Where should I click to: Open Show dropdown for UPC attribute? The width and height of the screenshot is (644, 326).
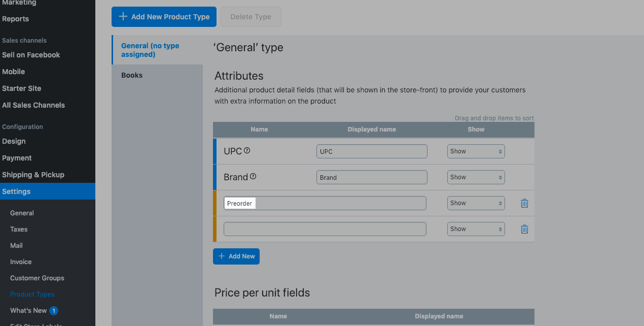476,151
